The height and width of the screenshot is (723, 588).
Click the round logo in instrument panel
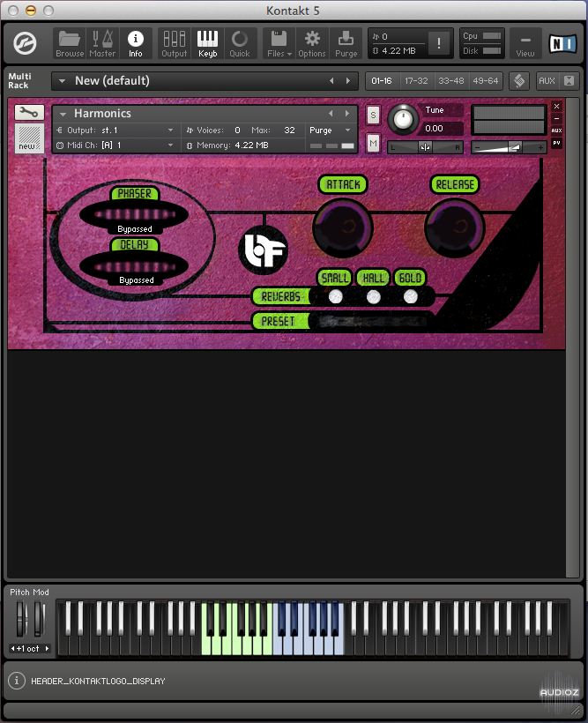click(264, 250)
